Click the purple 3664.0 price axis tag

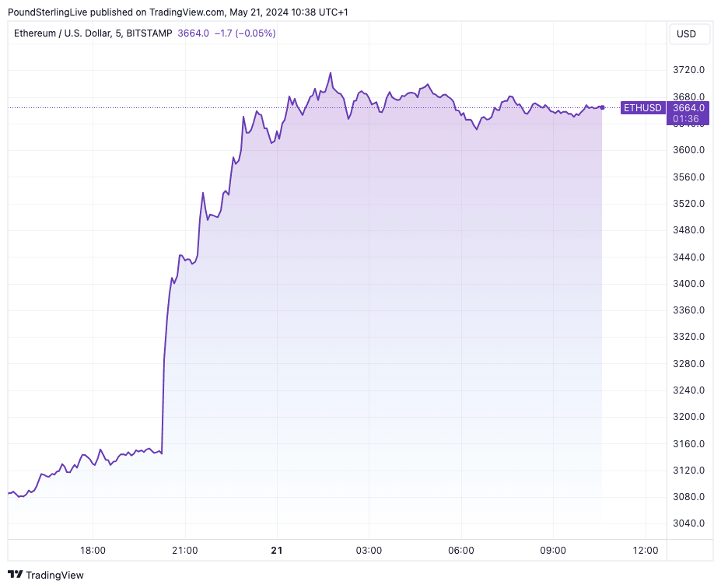[x=689, y=107]
